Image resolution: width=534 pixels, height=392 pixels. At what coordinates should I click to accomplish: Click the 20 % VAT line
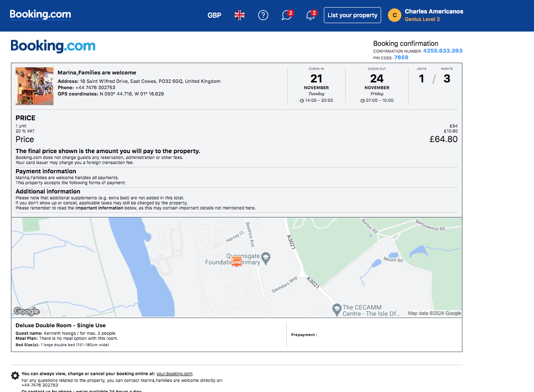point(25,131)
